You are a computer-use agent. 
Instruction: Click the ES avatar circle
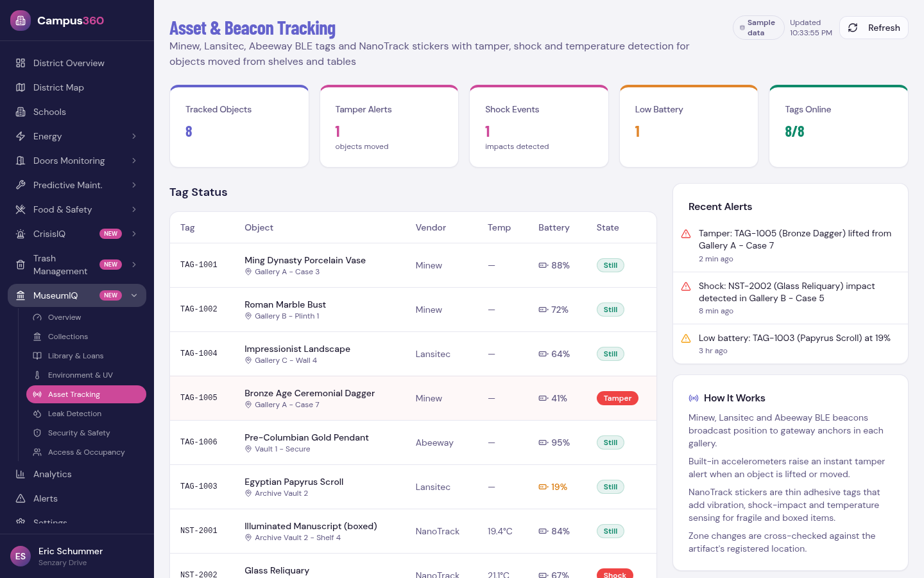pyautogui.click(x=21, y=556)
